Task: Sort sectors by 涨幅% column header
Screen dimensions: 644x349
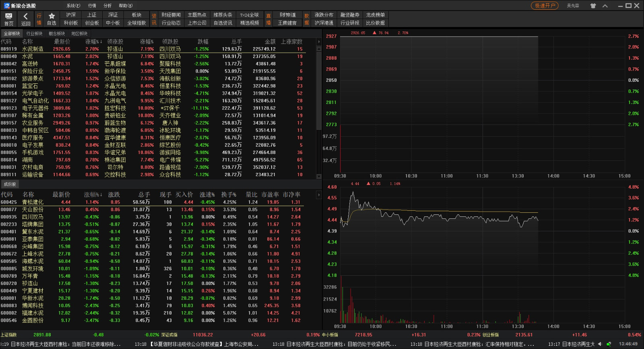Action: coord(93,42)
